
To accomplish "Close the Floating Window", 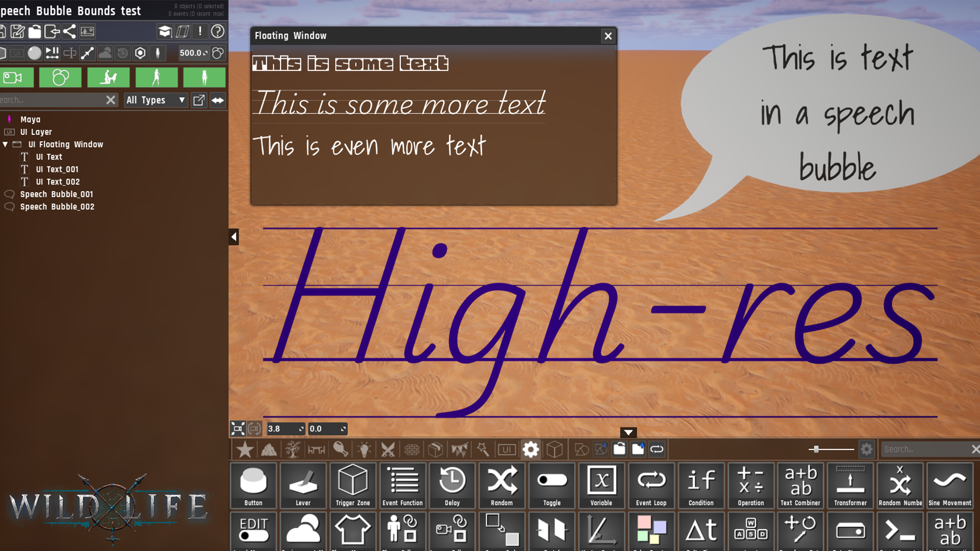I will [608, 36].
